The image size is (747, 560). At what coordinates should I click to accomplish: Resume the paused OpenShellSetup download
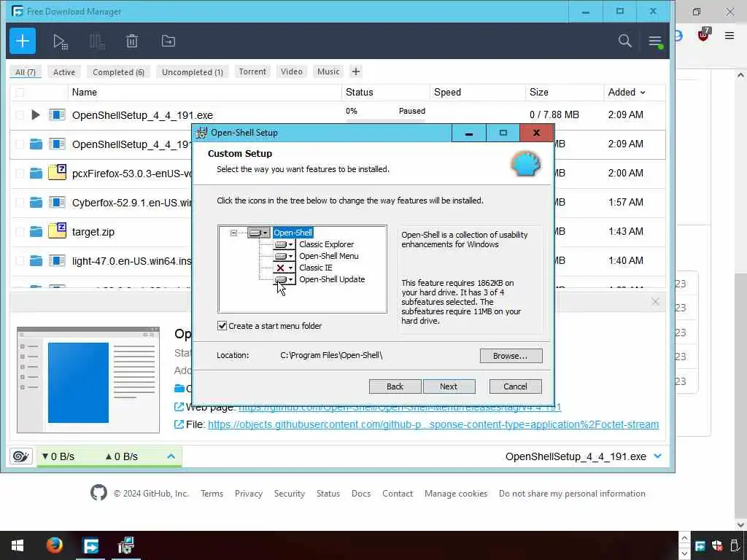35,114
